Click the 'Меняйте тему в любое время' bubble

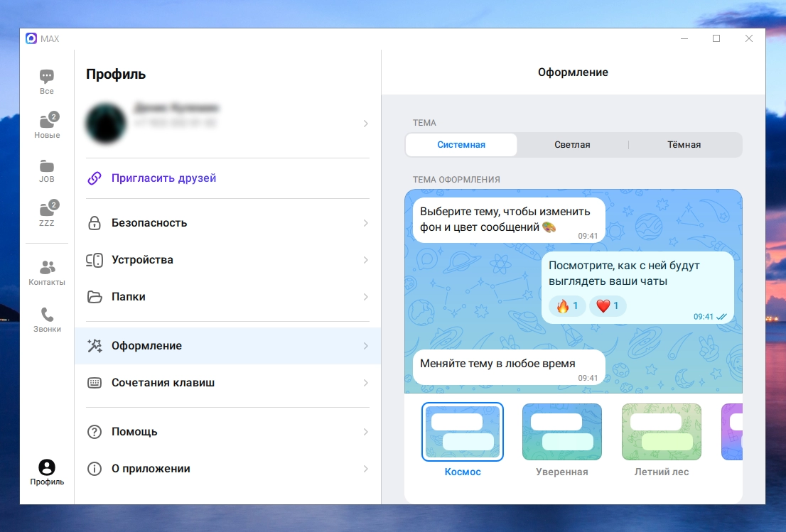(x=509, y=367)
